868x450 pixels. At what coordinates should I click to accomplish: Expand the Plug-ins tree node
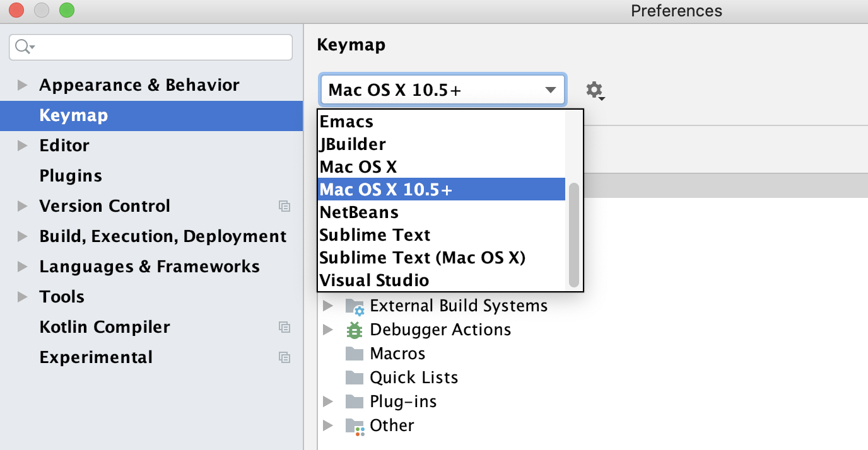(x=327, y=401)
